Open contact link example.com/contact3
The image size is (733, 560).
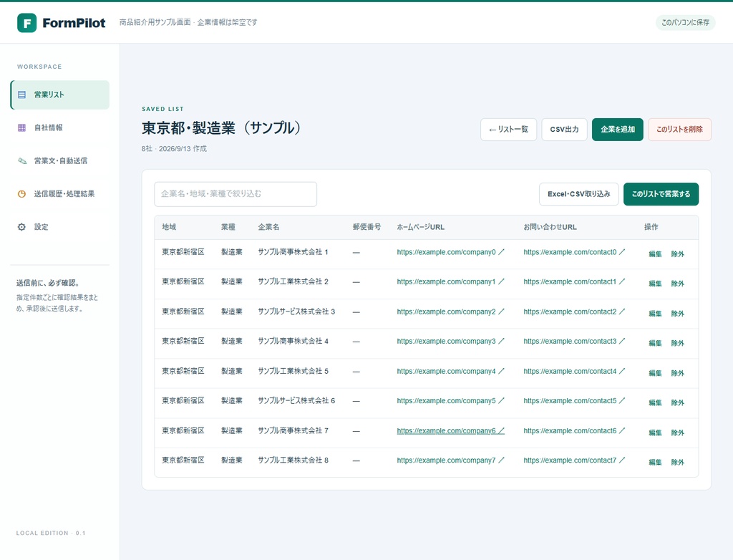(x=575, y=341)
